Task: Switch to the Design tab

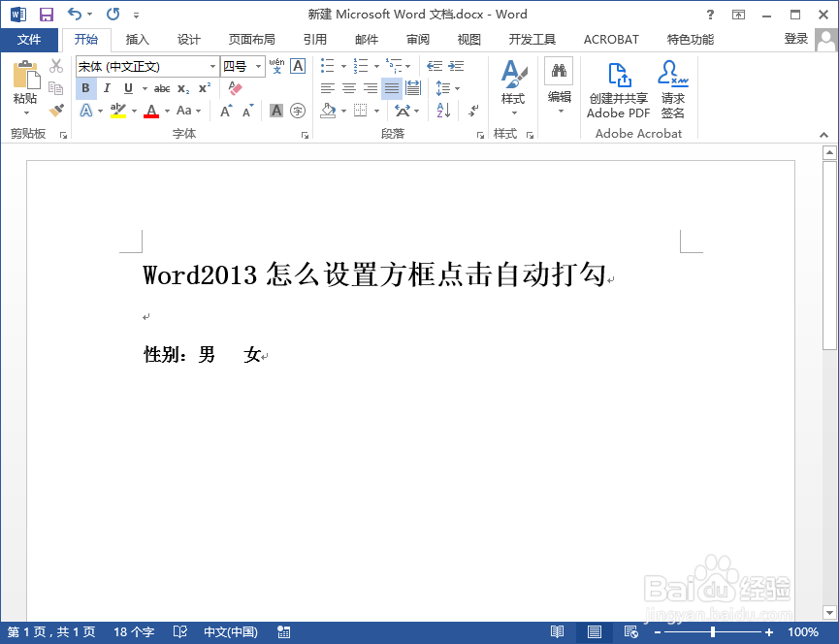Action: pyautogui.click(x=188, y=40)
